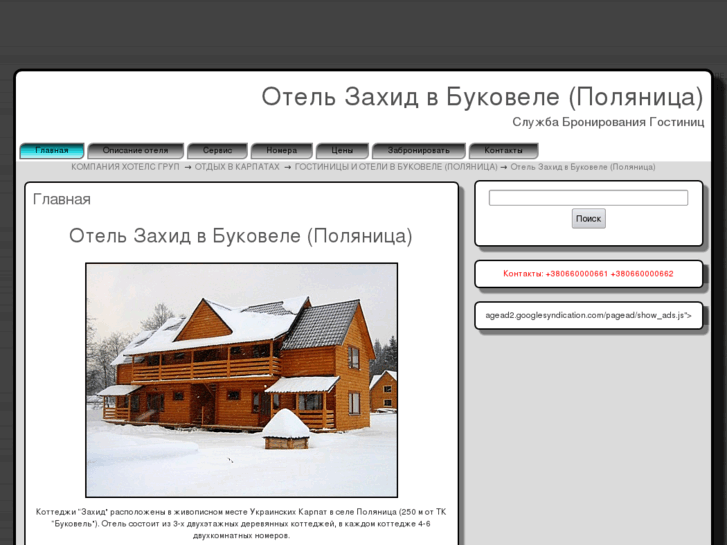
Task: Click the Служба Бронирования Гостиниц subtitle
Action: pos(608,122)
